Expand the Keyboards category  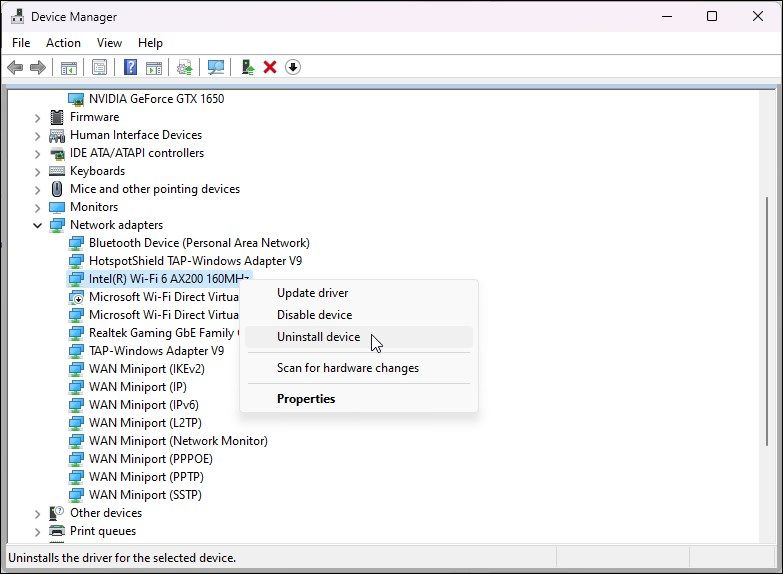[x=37, y=172]
